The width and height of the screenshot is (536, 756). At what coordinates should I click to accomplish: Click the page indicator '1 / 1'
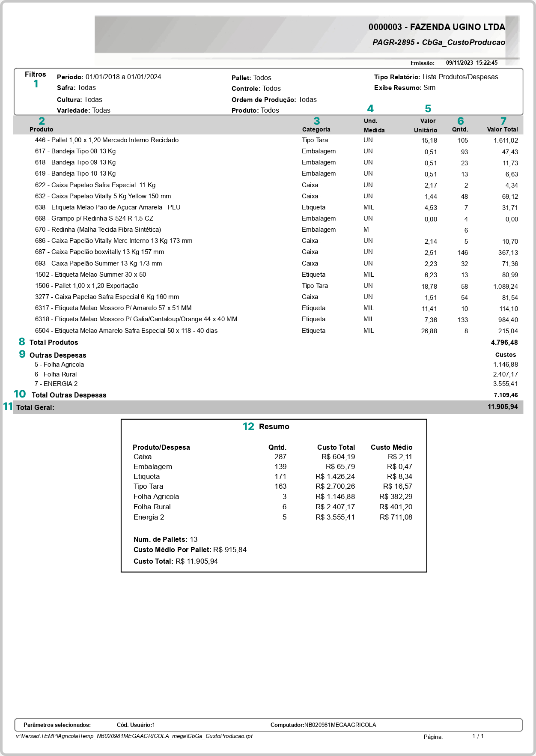click(x=478, y=736)
